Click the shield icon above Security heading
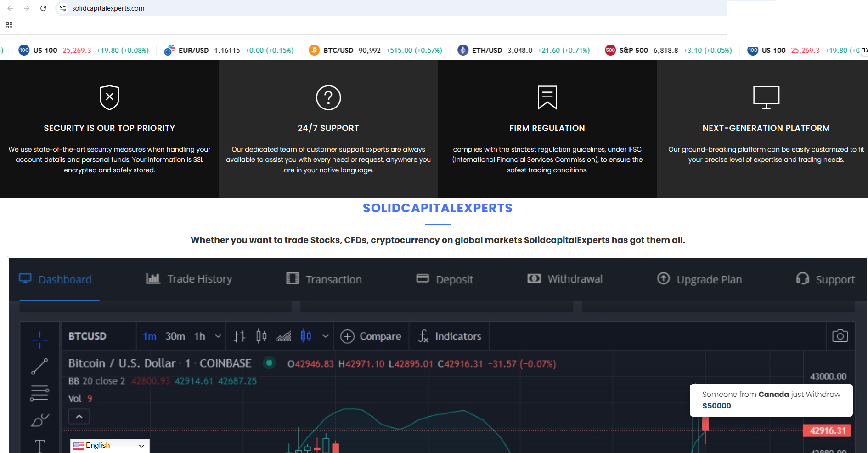 109,97
